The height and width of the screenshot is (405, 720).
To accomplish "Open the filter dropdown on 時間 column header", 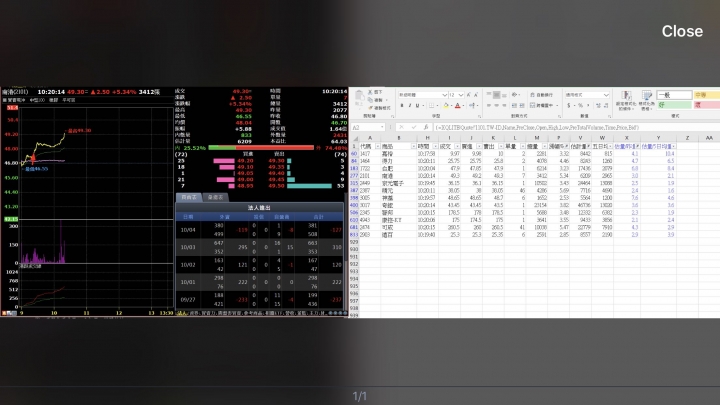I will point(435,146).
